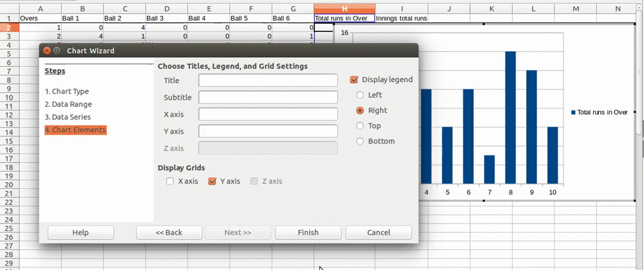
Task: Open the Data Range step
Action: coord(68,104)
